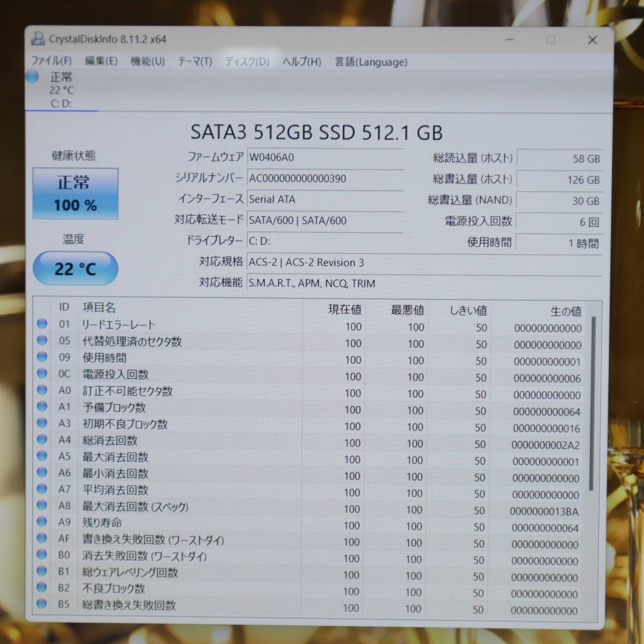Click status circle for row 01 リードエラーレート
The height and width of the screenshot is (644, 644).
[42, 324]
